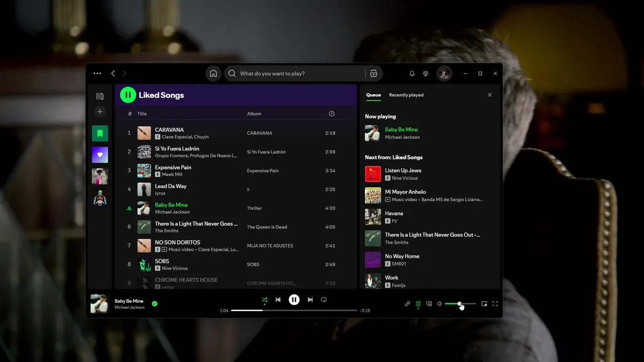Pause playback in the player bar

click(294, 300)
